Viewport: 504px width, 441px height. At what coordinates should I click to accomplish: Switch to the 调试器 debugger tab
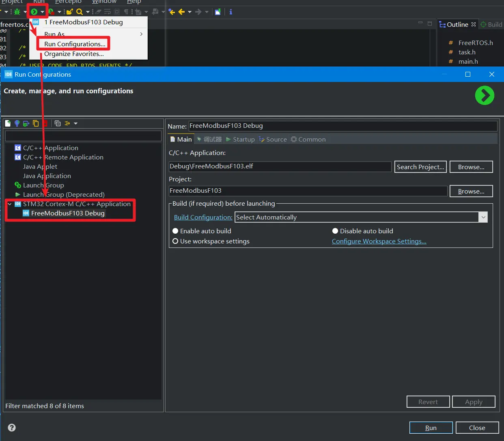click(x=209, y=139)
